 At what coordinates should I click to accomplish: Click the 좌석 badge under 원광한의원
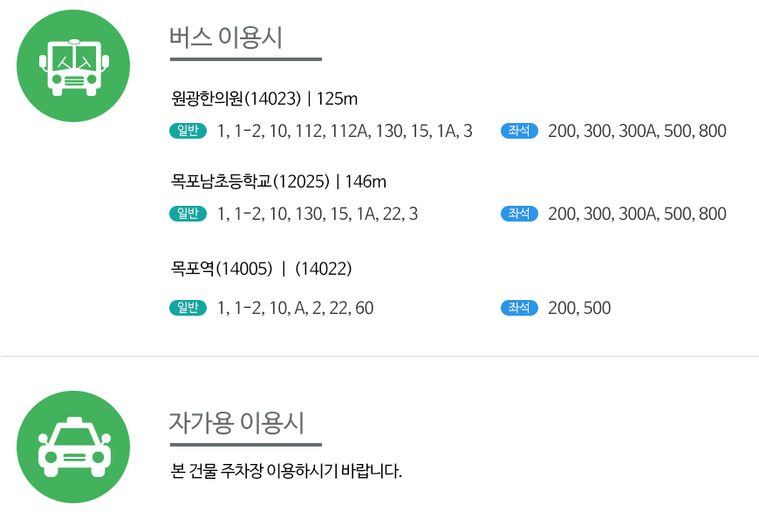point(519,131)
